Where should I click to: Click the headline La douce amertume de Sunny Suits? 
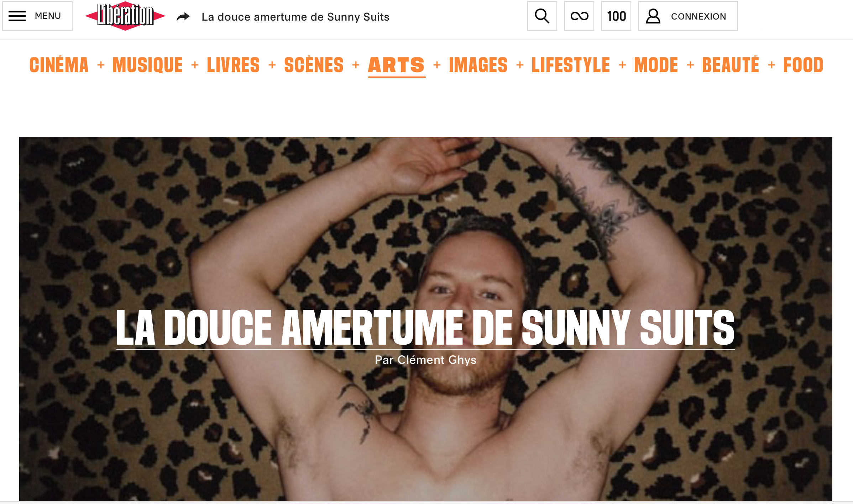point(425,328)
